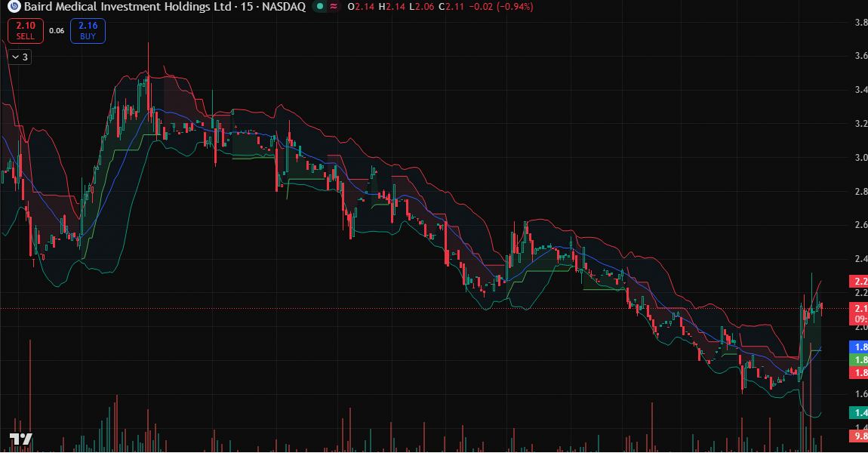Click the open value O2.14
Screen dimensions: 868x453
click(361, 7)
